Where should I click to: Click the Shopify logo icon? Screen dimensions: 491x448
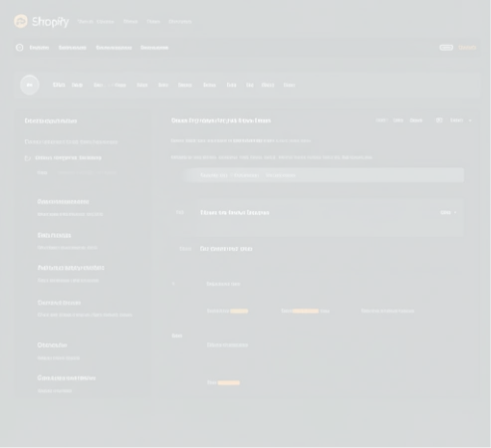click(21, 21)
